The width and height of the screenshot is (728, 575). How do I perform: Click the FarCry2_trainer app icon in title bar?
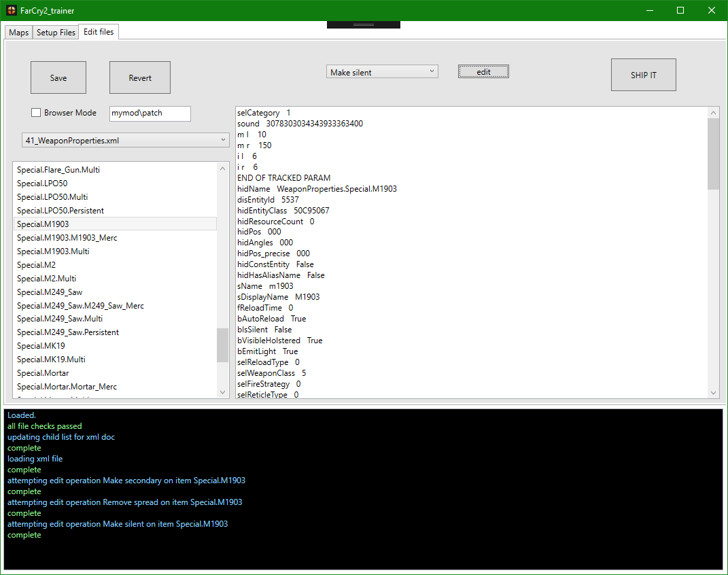(12, 11)
